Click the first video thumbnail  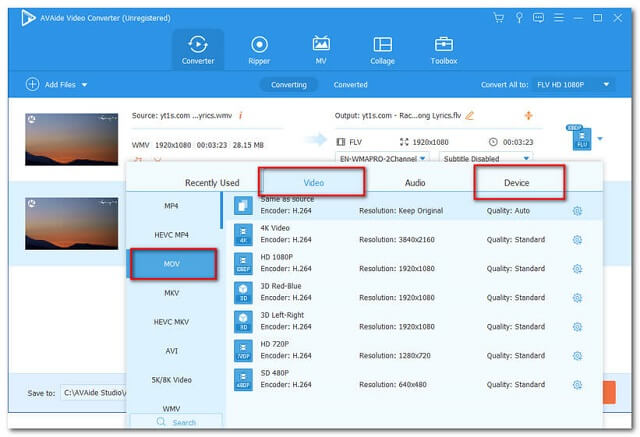(71, 140)
